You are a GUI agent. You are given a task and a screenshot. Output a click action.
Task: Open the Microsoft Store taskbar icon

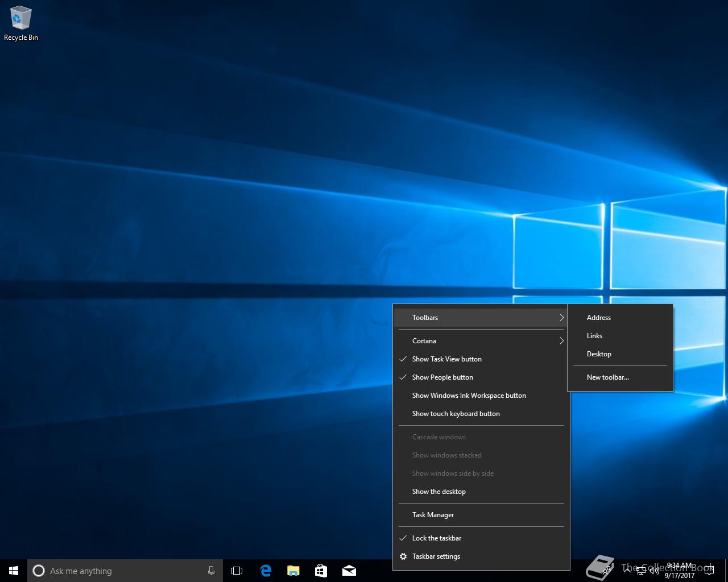pos(321,571)
